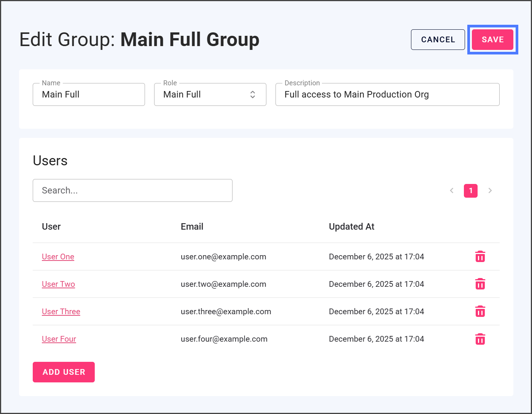Open the User Four link

[59, 339]
